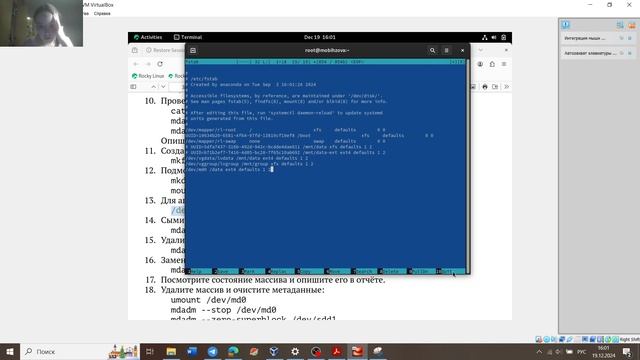
Task: Open Settings gear from the taskbar
Action: pyautogui.click(x=295, y=351)
